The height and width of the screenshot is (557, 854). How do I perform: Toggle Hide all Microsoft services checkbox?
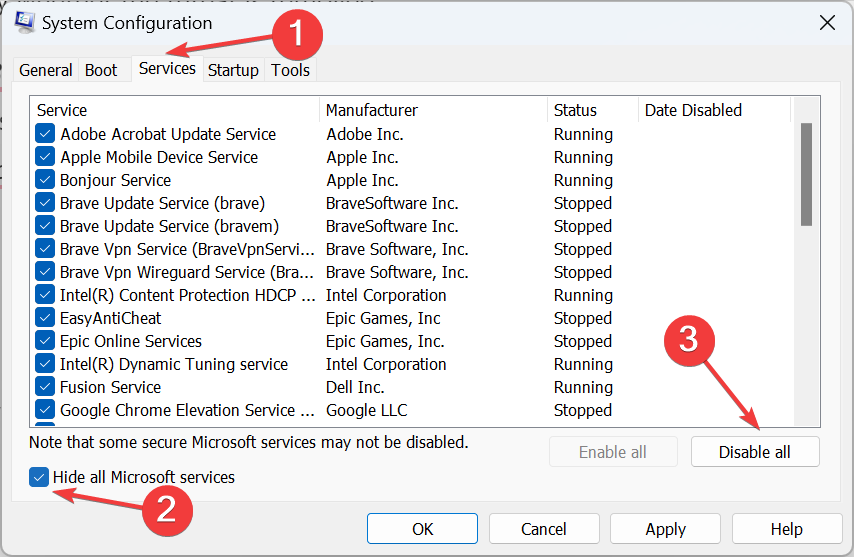pos(39,477)
